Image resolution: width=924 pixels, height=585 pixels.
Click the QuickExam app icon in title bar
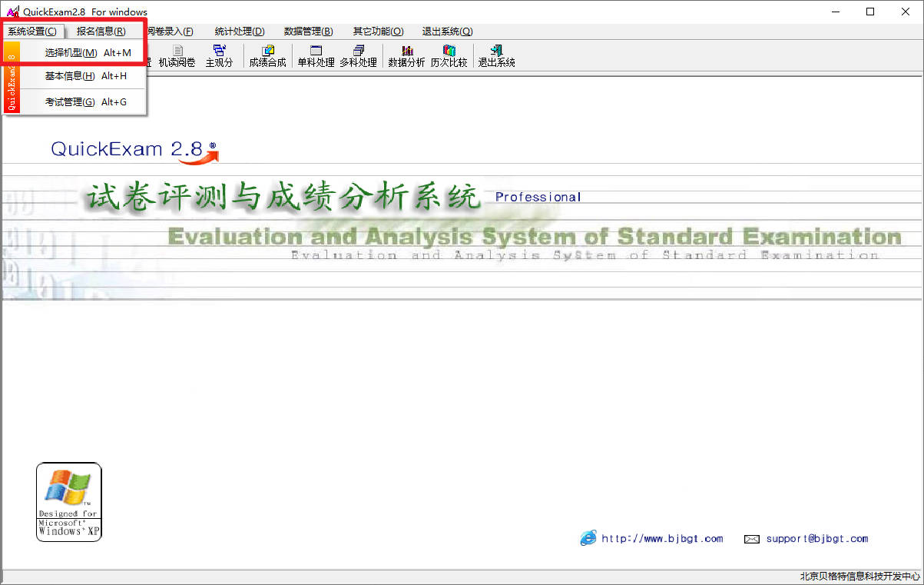(x=12, y=12)
